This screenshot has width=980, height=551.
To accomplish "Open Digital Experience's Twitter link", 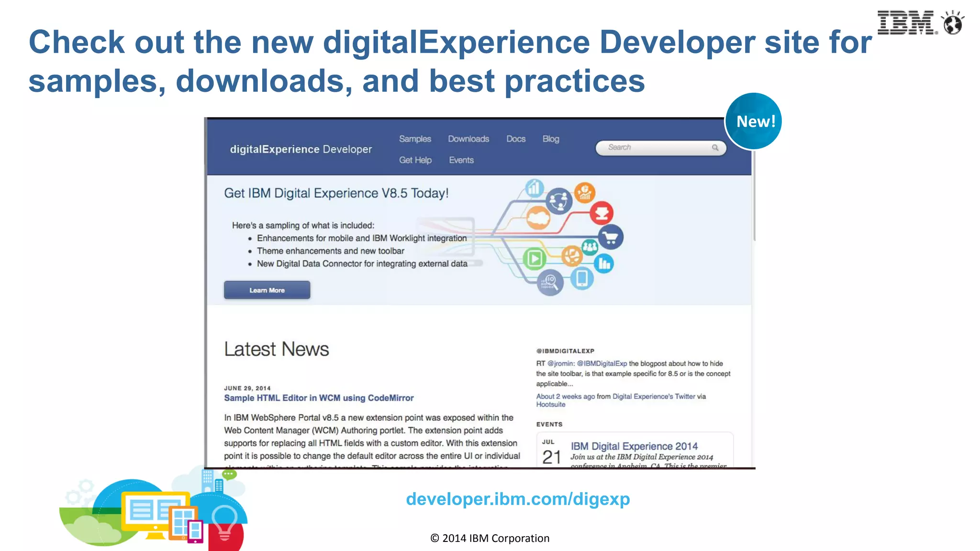I will (x=654, y=397).
